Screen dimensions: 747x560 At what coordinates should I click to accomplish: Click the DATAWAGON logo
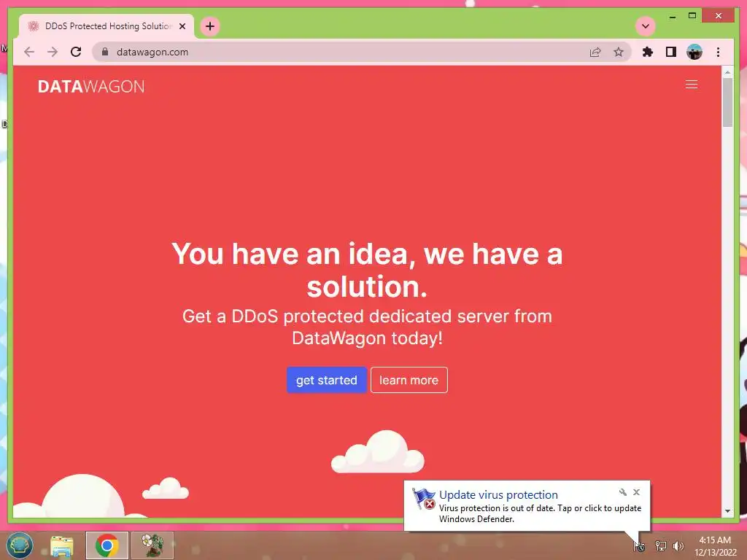tap(91, 86)
